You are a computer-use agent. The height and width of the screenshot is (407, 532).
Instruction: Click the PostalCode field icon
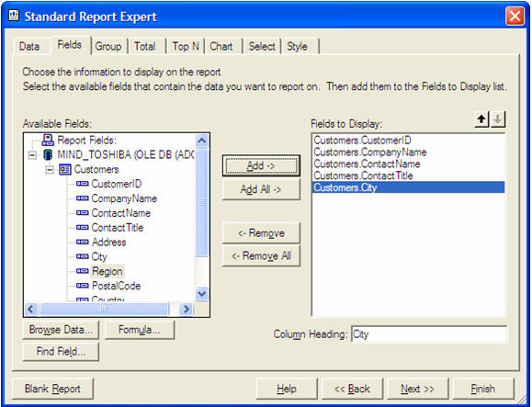coord(83,286)
